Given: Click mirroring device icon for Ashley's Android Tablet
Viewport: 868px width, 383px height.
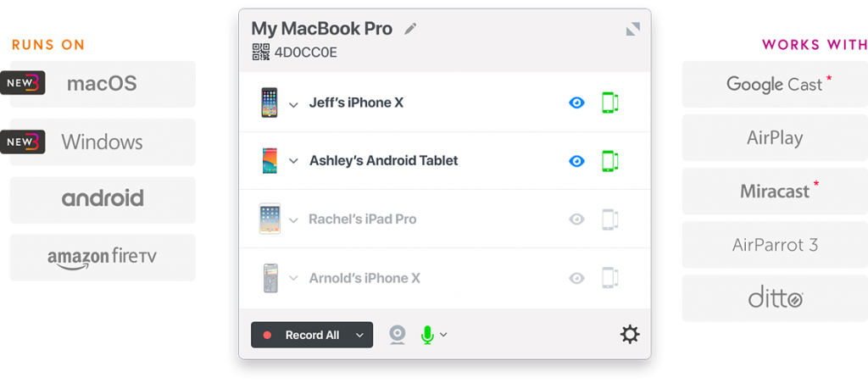Looking at the screenshot, I should 609,161.
